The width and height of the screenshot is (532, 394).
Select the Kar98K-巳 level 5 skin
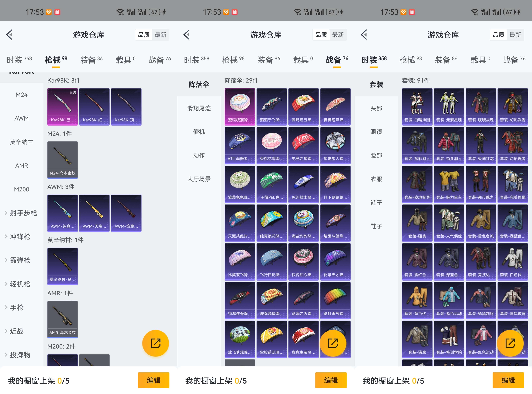point(62,107)
